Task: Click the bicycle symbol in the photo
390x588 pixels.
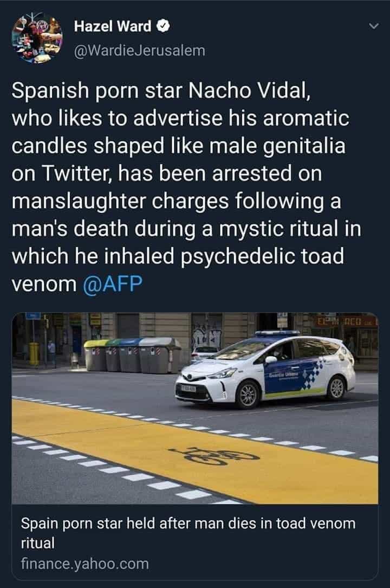Action: pos(214,455)
